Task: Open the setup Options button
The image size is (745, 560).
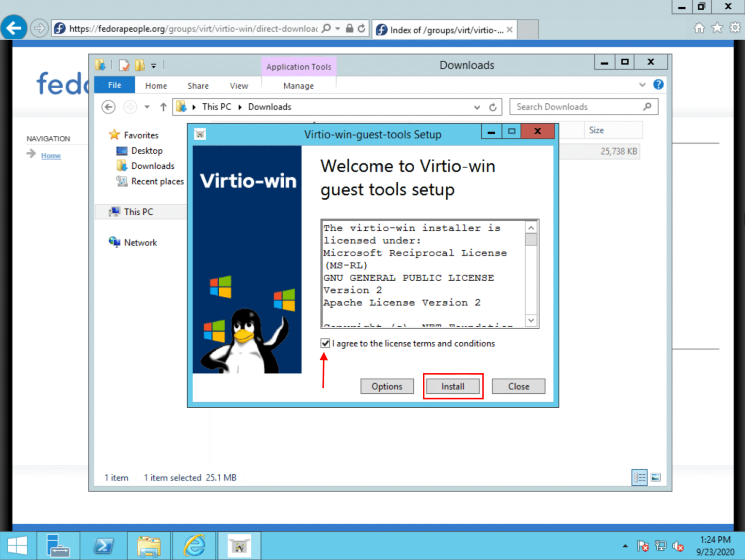Action: click(x=387, y=386)
